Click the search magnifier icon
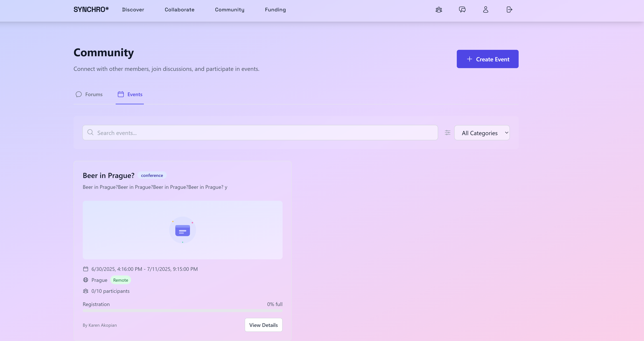Image resolution: width=644 pixels, height=341 pixels. pyautogui.click(x=90, y=132)
